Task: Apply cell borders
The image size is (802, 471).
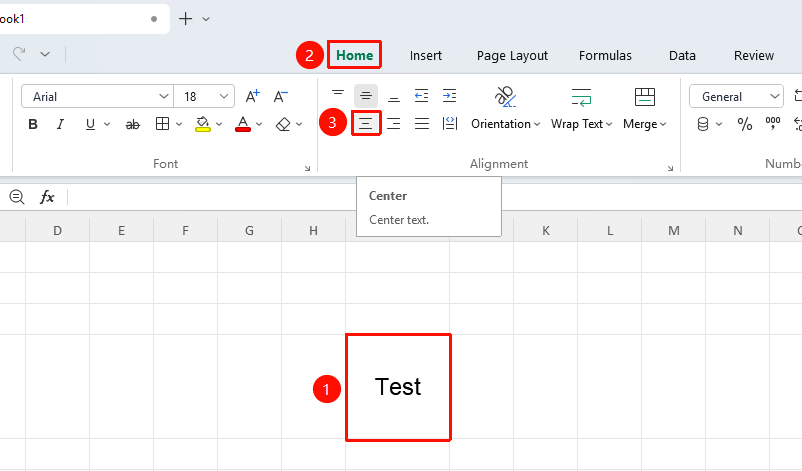Action: 163,124
